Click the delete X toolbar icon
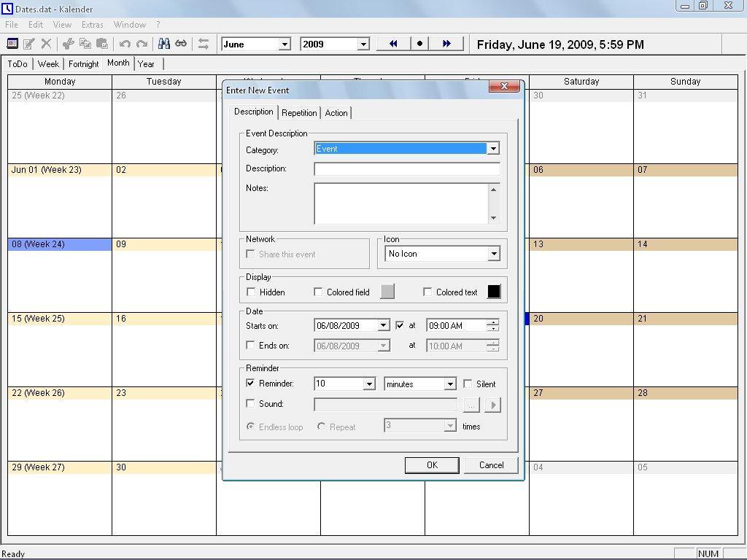747x560 pixels. [46, 44]
